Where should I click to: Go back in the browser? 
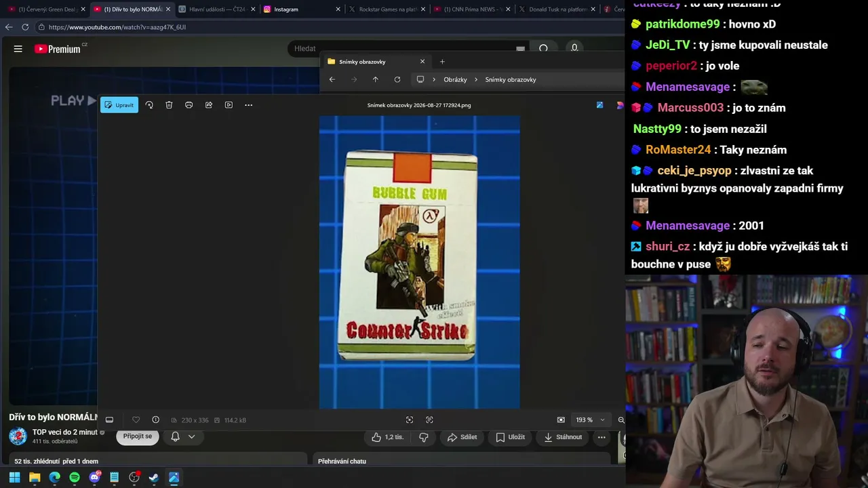click(x=9, y=27)
